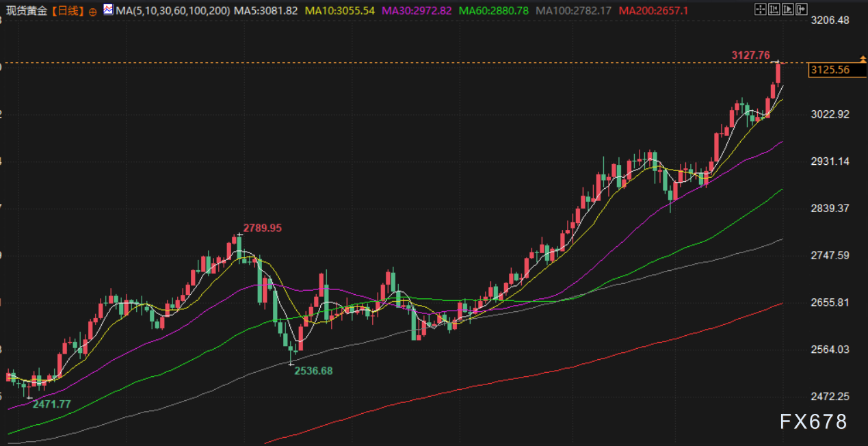Click the current price tag 3125.56

coord(829,70)
